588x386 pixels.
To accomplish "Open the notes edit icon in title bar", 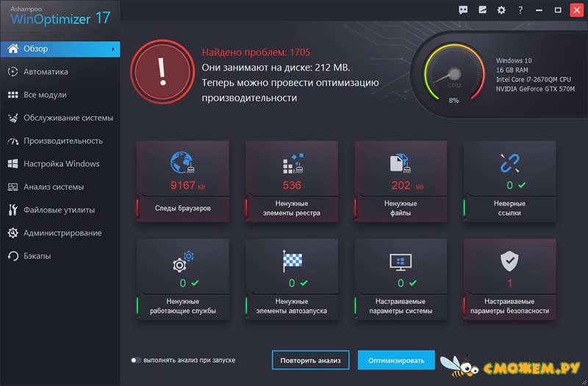I will pyautogui.click(x=483, y=10).
